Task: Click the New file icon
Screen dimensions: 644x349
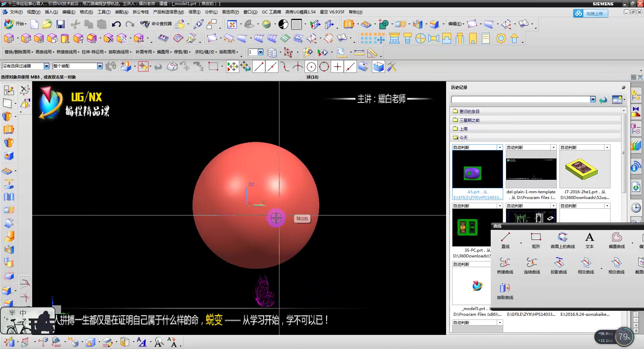Action: pyautogui.click(x=34, y=24)
